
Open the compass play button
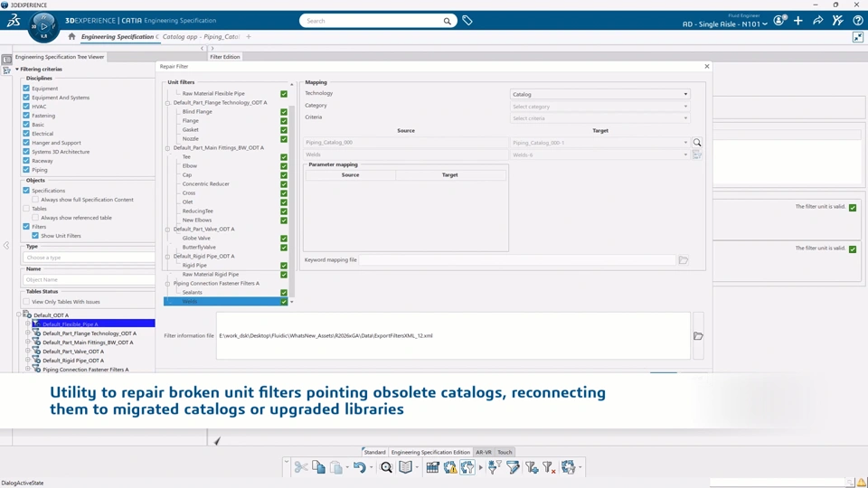click(43, 26)
